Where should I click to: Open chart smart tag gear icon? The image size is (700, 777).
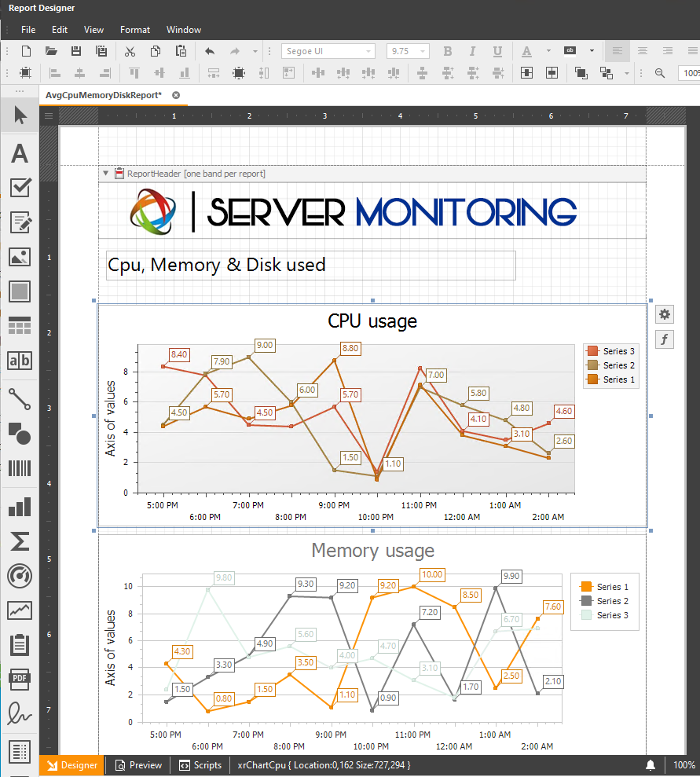pos(665,314)
